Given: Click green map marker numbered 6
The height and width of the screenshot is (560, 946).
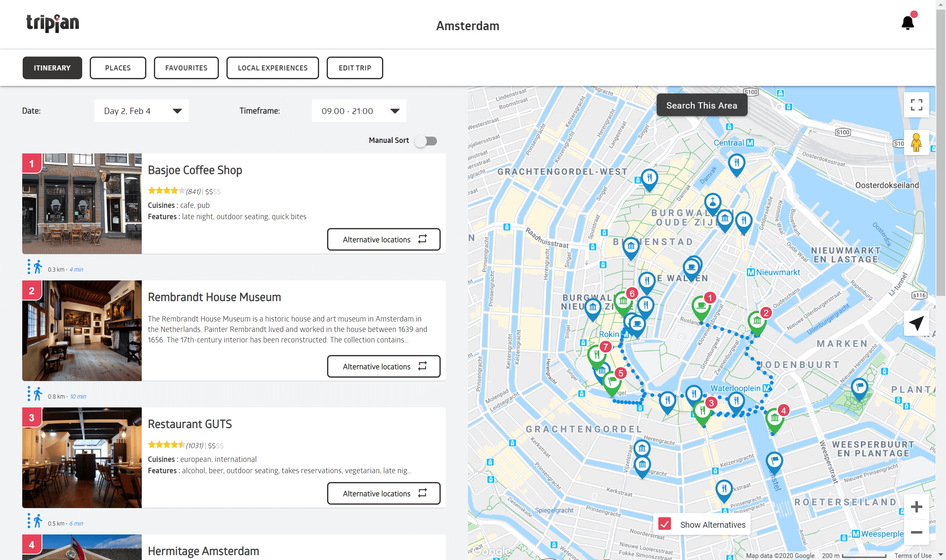Looking at the screenshot, I should tap(623, 302).
